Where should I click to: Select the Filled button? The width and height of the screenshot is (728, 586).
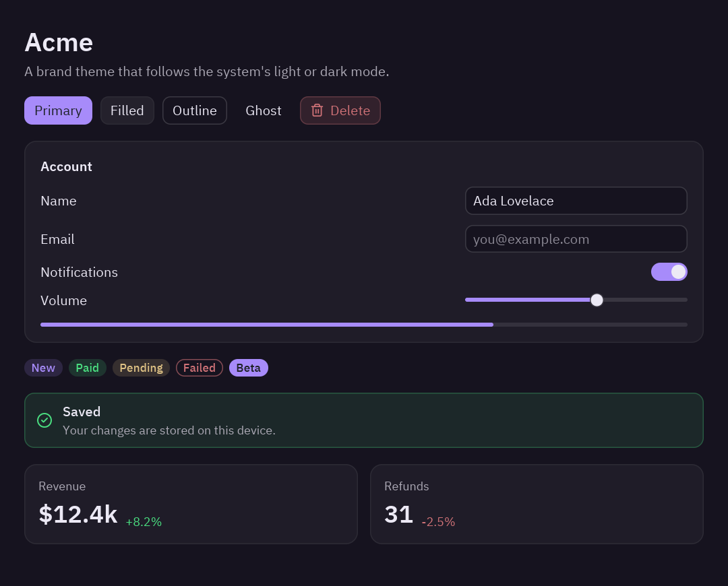click(x=127, y=110)
